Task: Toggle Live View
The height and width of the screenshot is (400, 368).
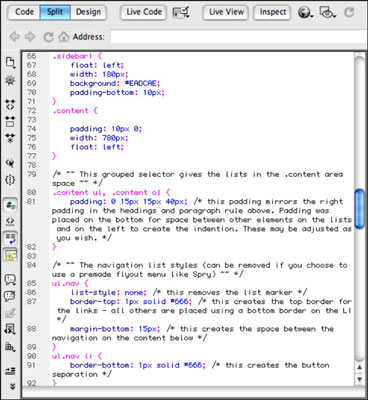Action: tap(226, 12)
